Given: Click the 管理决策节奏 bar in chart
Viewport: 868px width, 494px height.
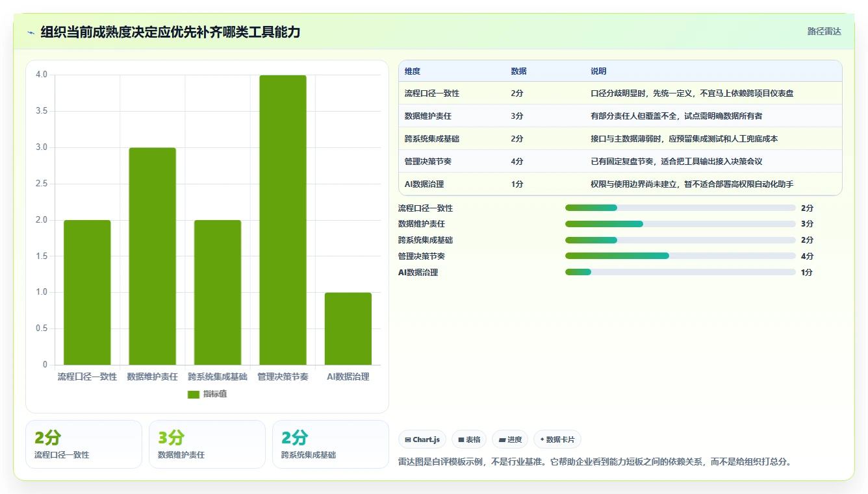Looking at the screenshot, I should click(x=283, y=220).
